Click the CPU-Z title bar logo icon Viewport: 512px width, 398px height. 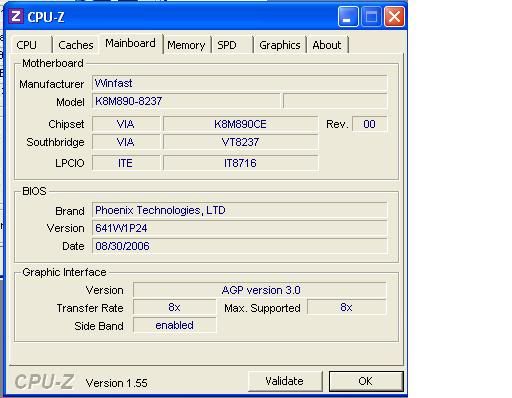click(x=16, y=16)
